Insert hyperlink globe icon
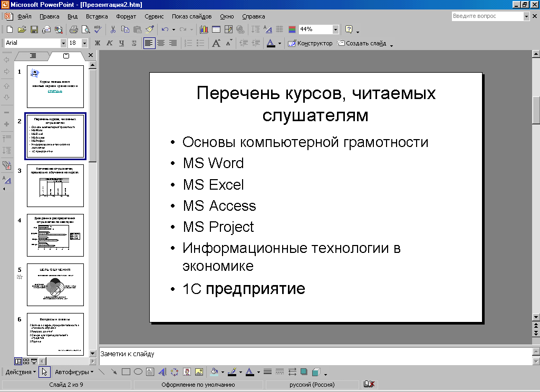540x392 pixels. [240, 30]
